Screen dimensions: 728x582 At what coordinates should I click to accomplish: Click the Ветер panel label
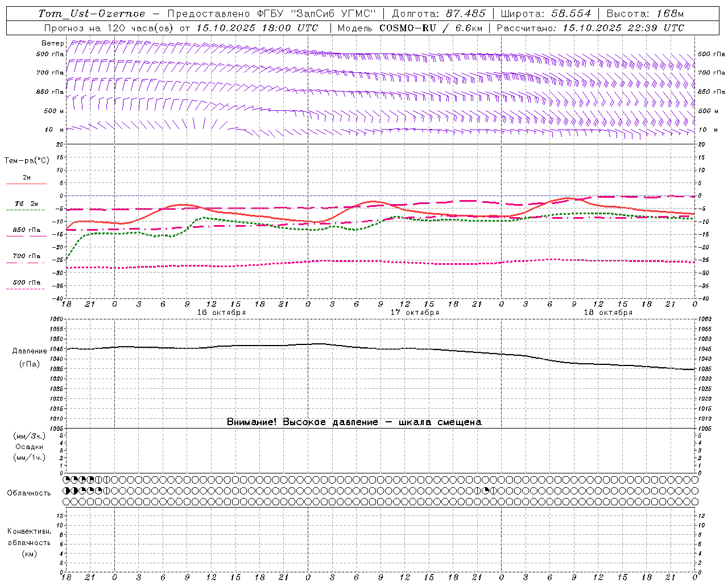tap(52, 43)
